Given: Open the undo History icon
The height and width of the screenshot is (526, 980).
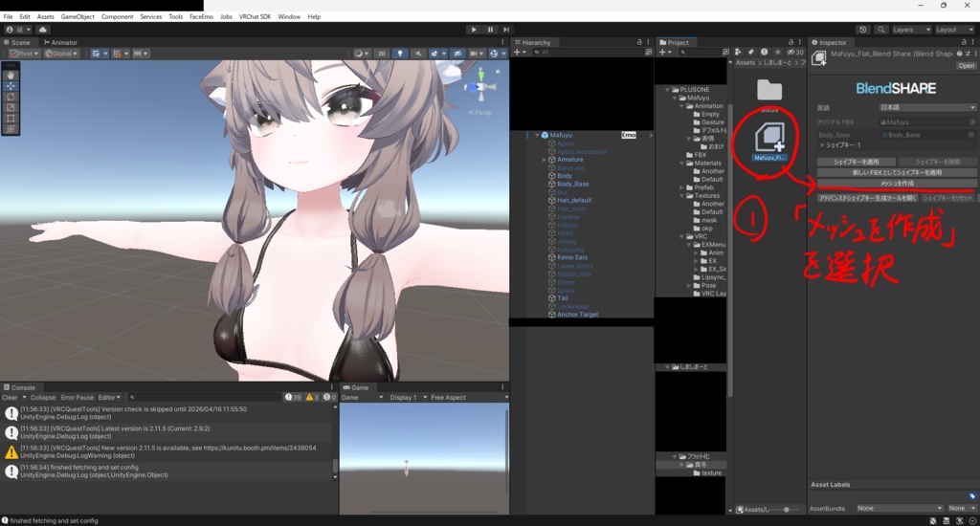Looking at the screenshot, I should tap(863, 30).
